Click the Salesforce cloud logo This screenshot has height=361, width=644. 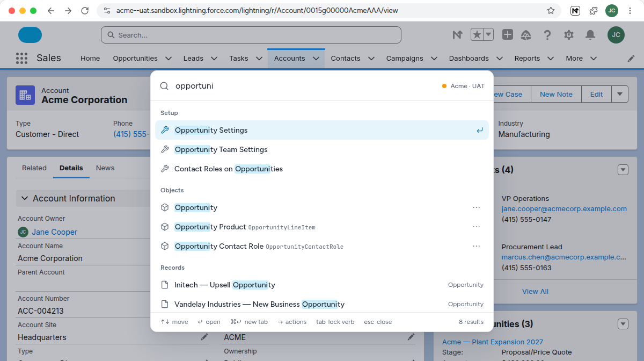click(30, 35)
